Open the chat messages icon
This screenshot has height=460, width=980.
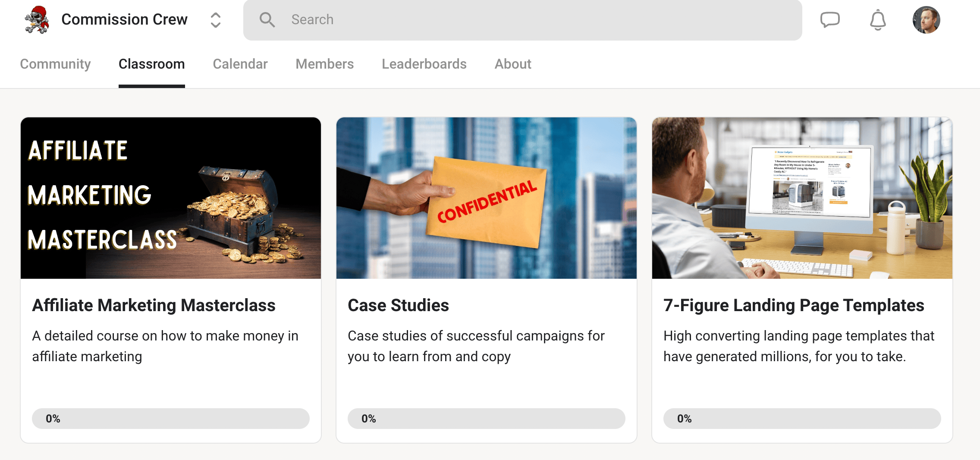(x=829, y=20)
